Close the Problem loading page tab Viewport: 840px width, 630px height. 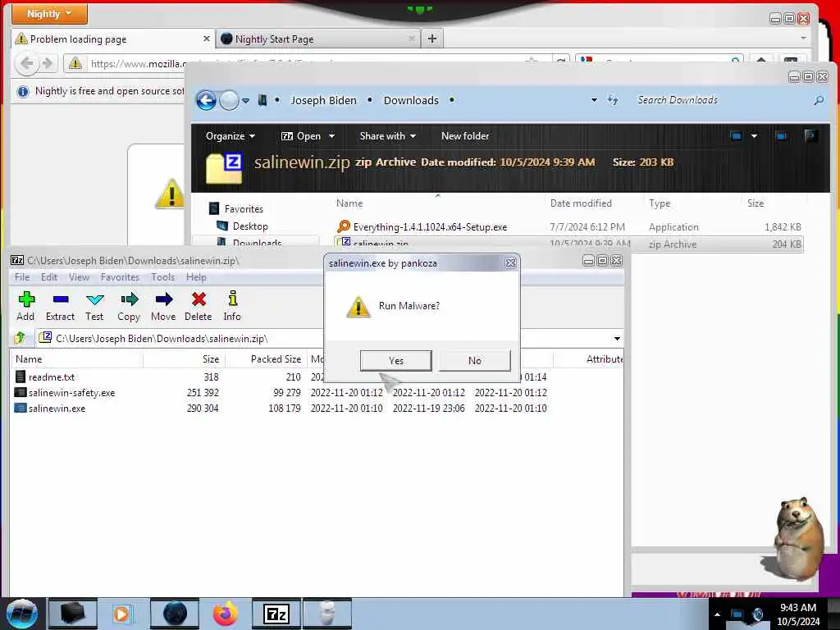point(206,39)
